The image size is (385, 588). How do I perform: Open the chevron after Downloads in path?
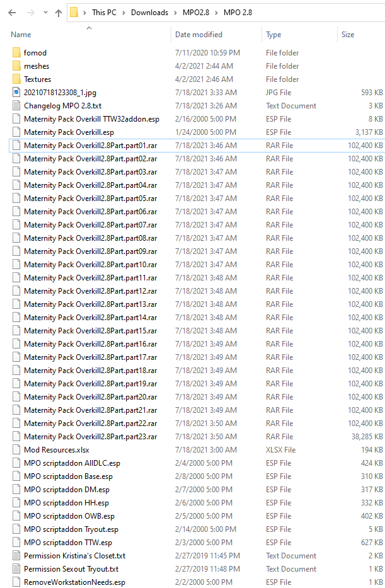[x=175, y=13]
